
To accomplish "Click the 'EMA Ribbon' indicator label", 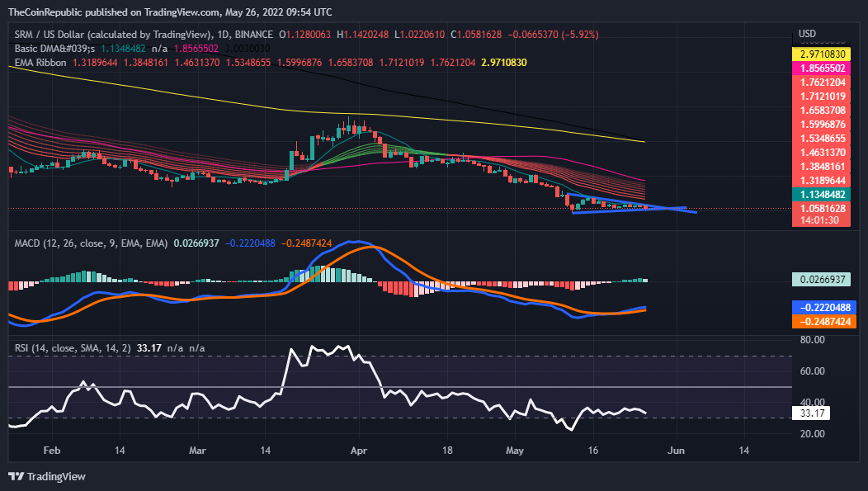I will (40, 63).
